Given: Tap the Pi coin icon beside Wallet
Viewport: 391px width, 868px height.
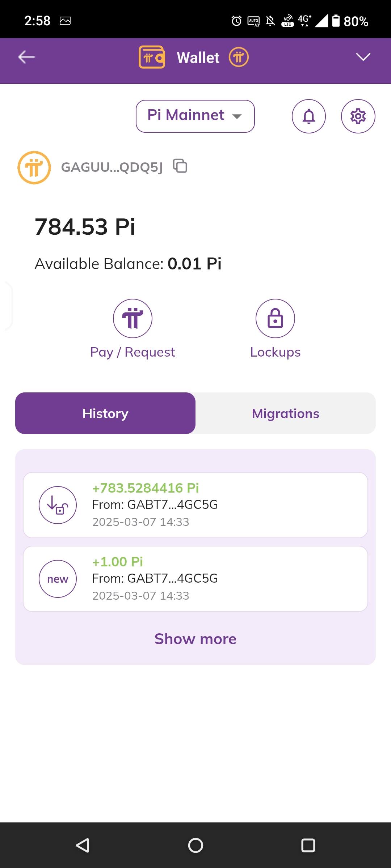Looking at the screenshot, I should (239, 57).
